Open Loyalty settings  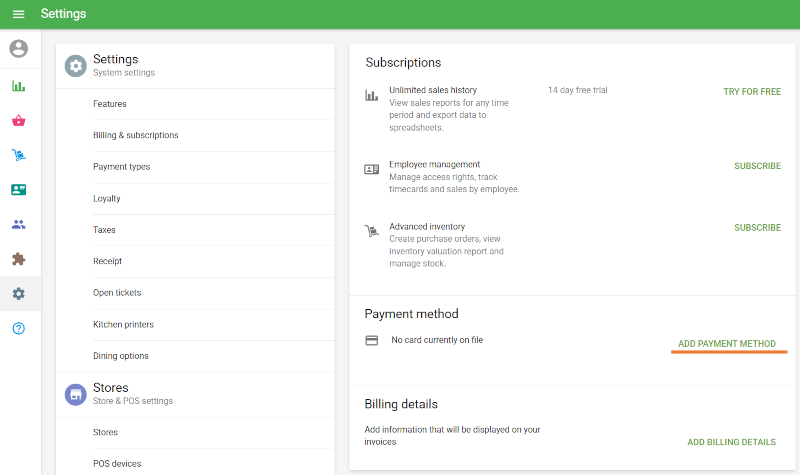pyautogui.click(x=214, y=198)
